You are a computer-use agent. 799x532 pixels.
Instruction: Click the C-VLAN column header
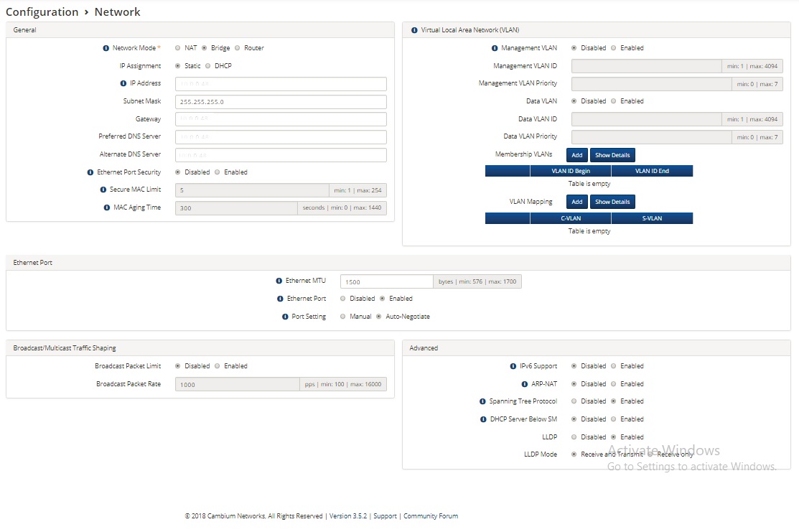[571, 218]
